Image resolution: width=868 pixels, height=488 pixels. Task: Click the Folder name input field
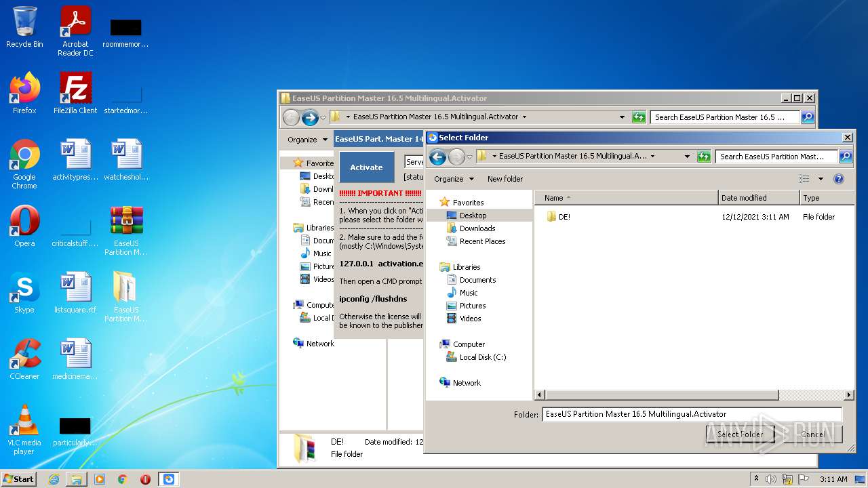click(692, 414)
